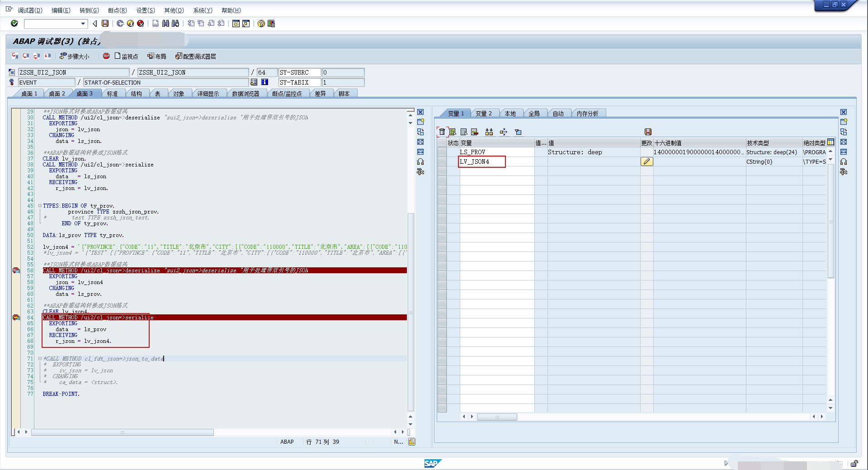Click the Find Next binoculars icon
868x470 pixels.
(175, 24)
